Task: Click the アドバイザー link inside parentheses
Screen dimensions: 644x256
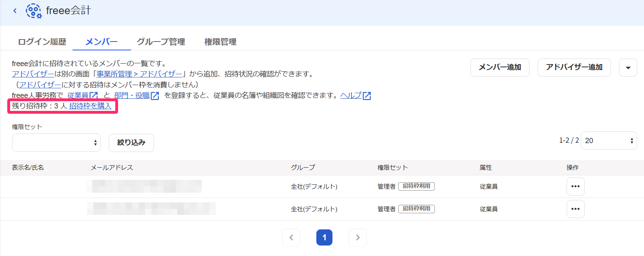Action: coord(40,85)
